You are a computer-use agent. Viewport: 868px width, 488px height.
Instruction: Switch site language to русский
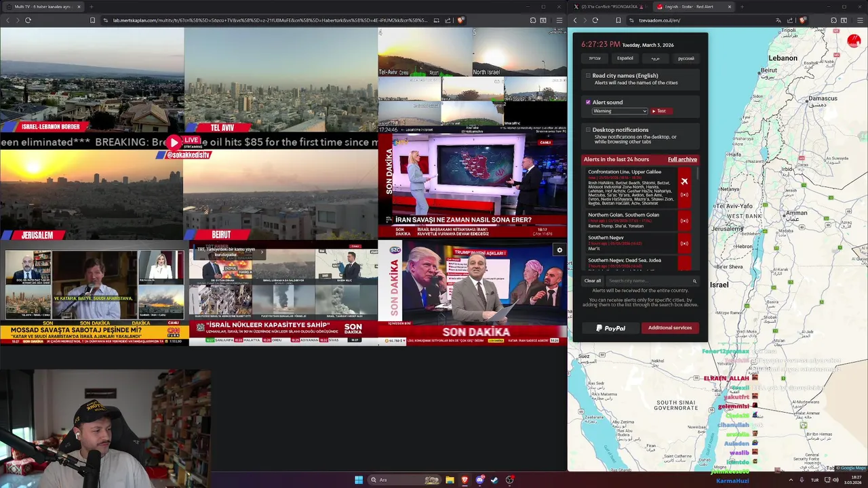[686, 58]
